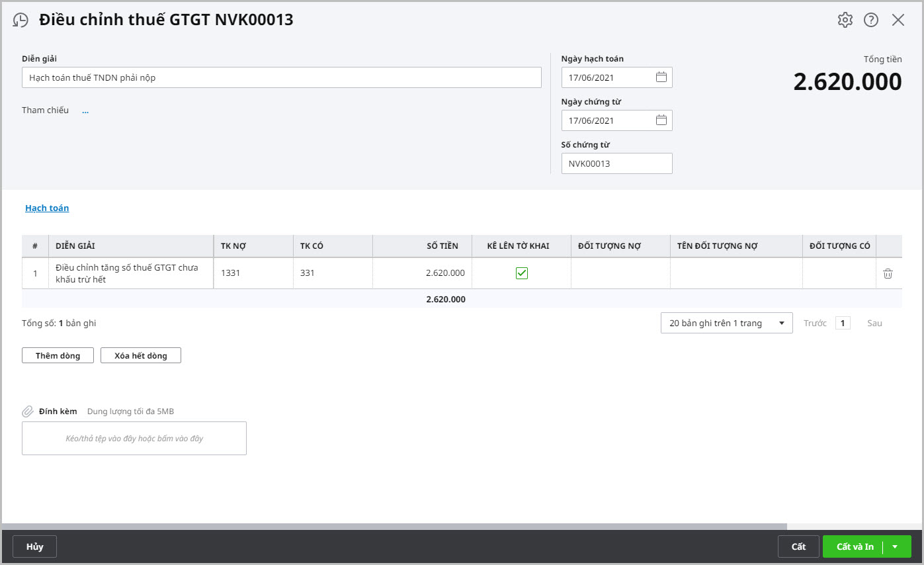Open settings gear icon
The width and height of the screenshot is (924, 565).
point(845,20)
